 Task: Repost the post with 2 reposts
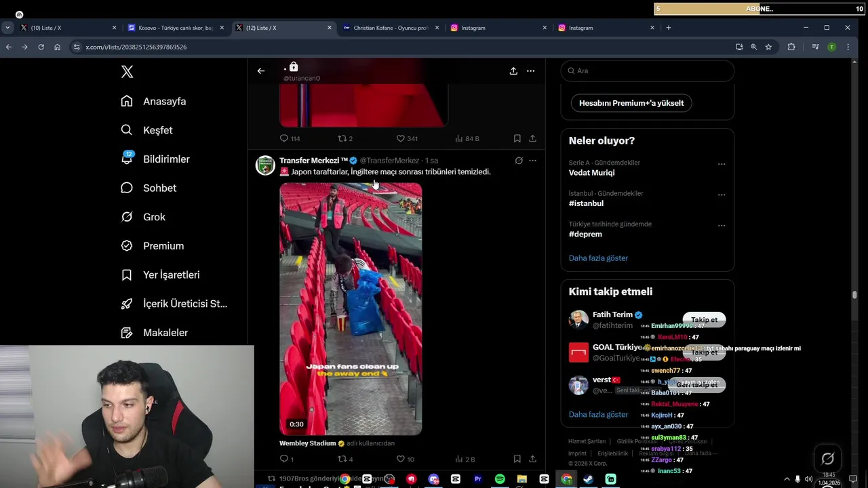(x=345, y=138)
